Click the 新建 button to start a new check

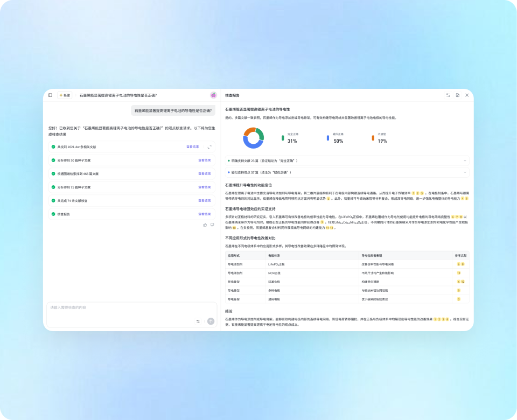click(x=65, y=95)
